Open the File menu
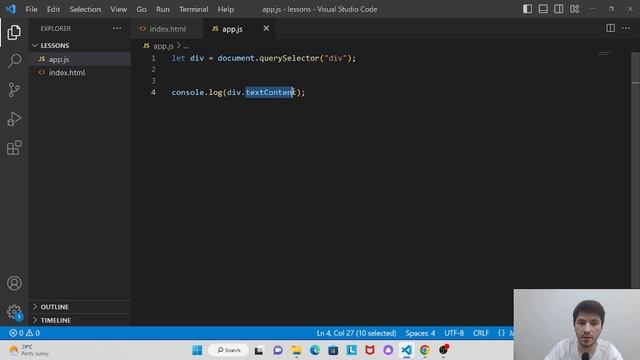Screen dimensions: 640x360 31,9
